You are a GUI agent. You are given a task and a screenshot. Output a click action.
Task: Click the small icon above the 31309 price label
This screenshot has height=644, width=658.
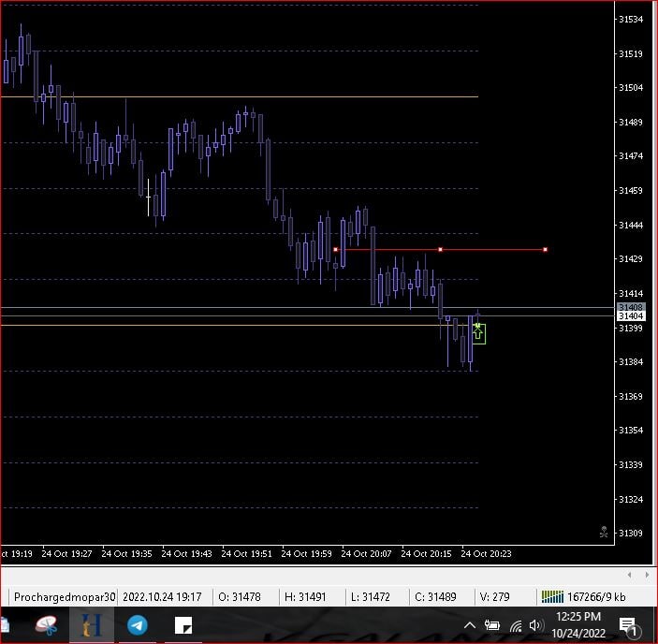click(604, 532)
